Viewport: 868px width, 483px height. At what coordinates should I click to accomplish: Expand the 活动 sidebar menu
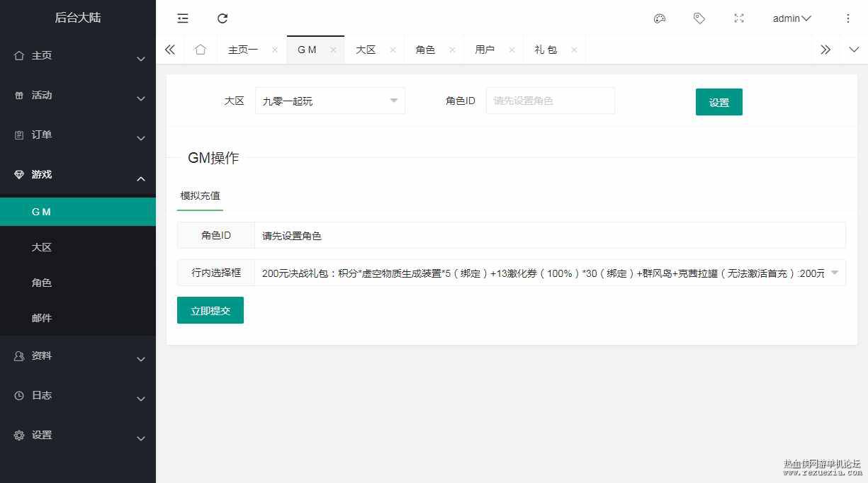[78, 95]
